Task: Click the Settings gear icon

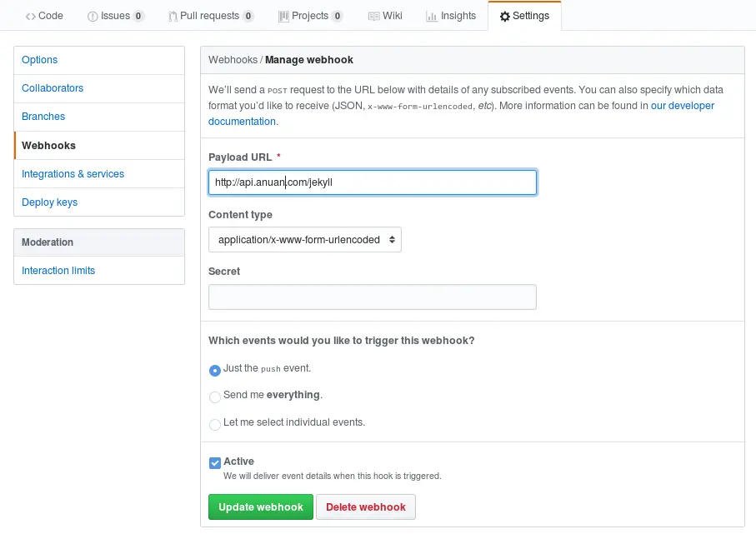Action: (504, 15)
